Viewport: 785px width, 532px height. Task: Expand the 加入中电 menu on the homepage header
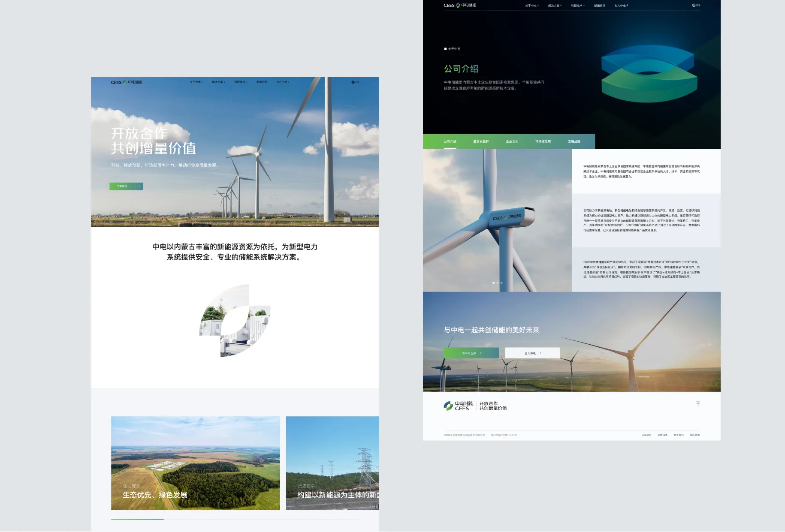coord(283,82)
